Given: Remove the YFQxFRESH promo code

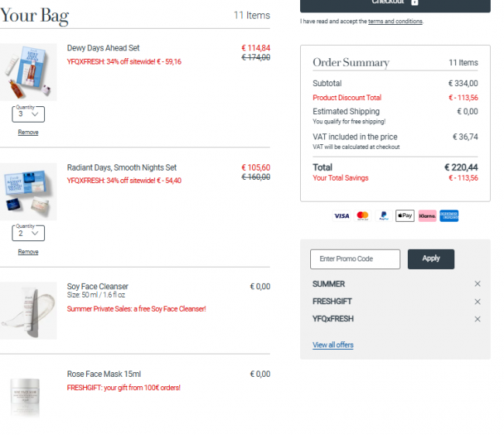Looking at the screenshot, I should (478, 319).
